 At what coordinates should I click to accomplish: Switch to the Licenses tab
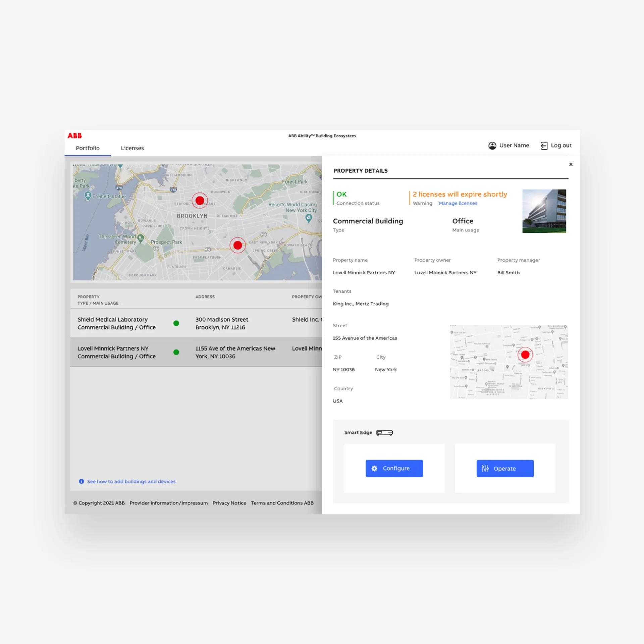[x=132, y=148]
